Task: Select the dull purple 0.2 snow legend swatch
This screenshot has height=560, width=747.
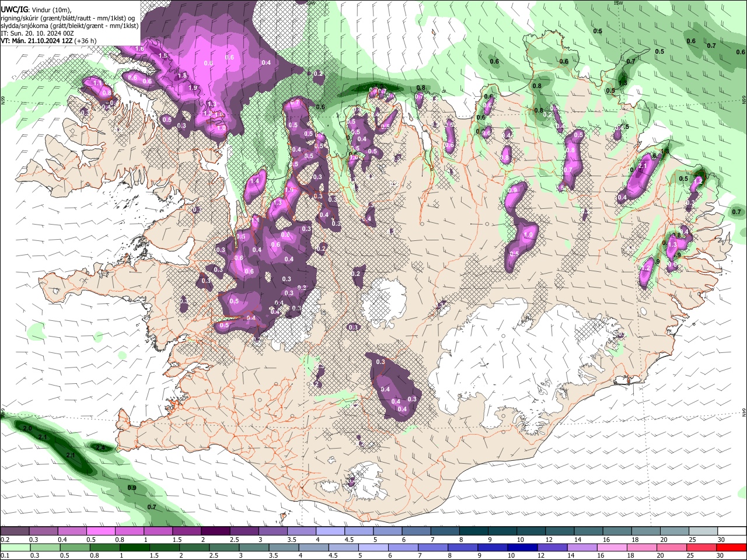Action: (15, 531)
